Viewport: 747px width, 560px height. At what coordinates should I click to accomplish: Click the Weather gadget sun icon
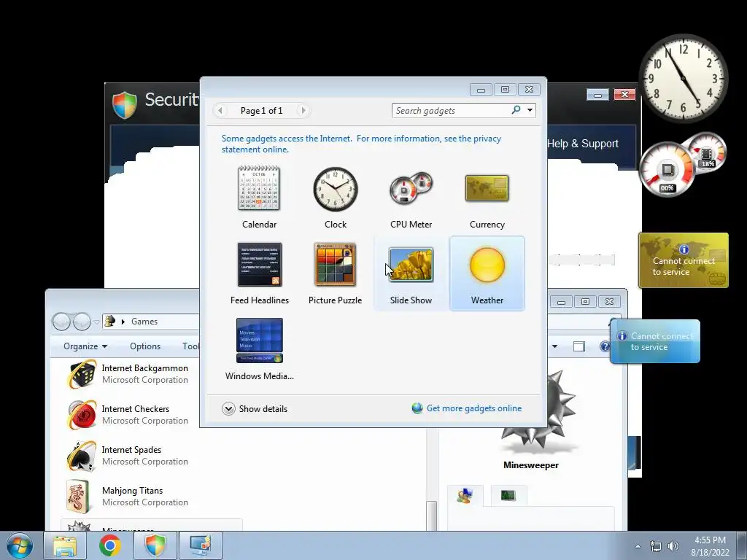tap(487, 265)
